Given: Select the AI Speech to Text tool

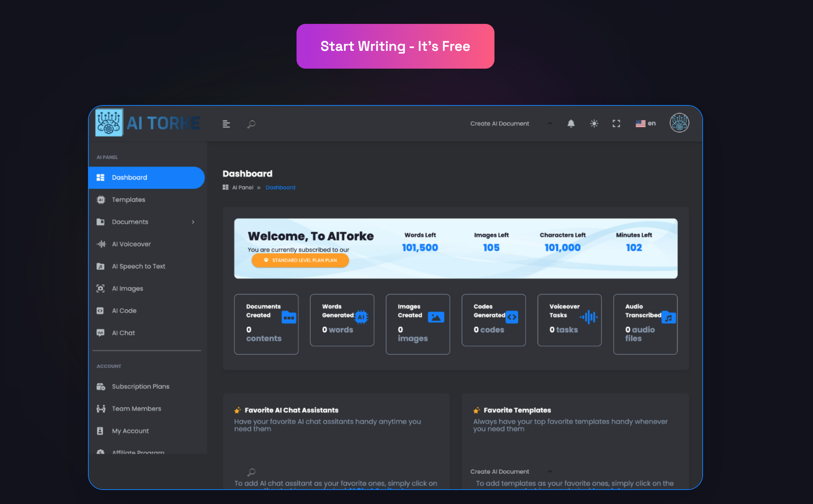Looking at the screenshot, I should pos(138,266).
